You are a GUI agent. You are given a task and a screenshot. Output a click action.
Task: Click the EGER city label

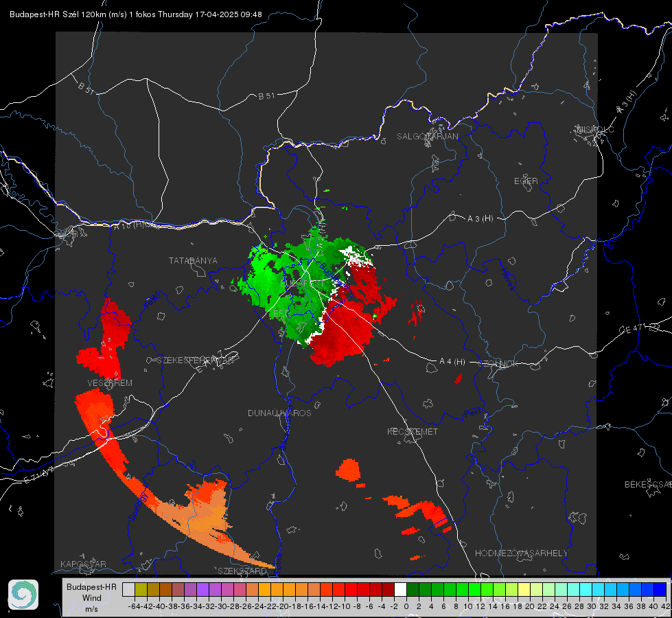click(526, 181)
